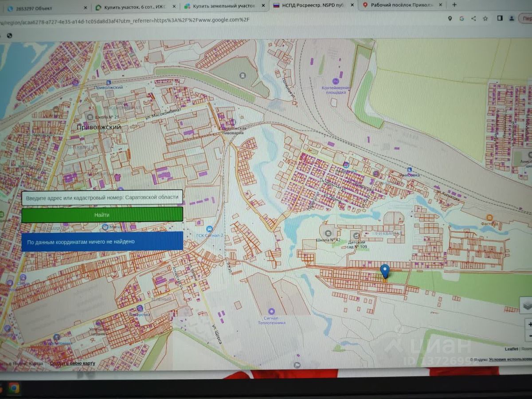532x399 pixels.
Task: Click the share icon in address bar
Action: click(473, 19)
